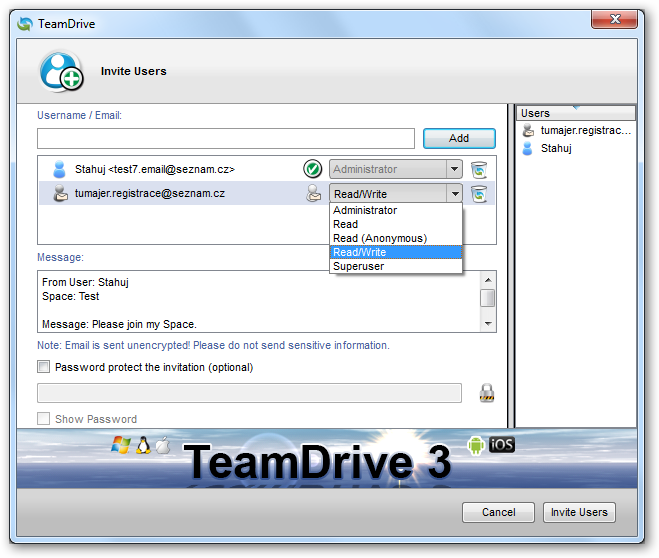Click the message scrollbar down arrow
The width and height of the screenshot is (659, 558).
(488, 324)
